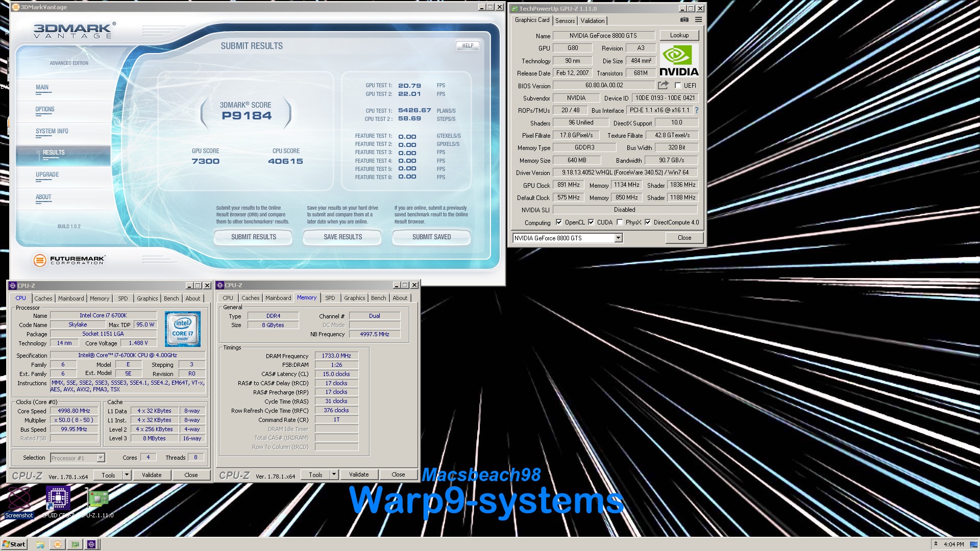Expand Tools dropdown arrow in left CPU-Z
This screenshot has height=551, width=980.
coord(127,475)
